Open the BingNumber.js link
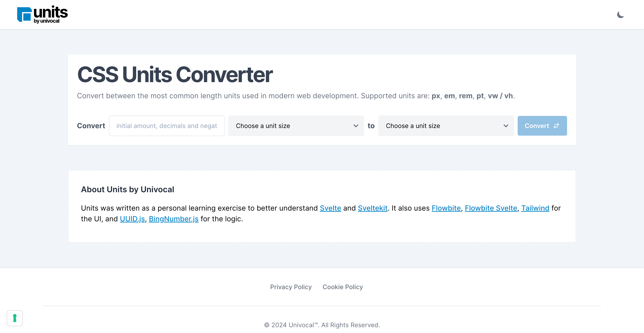 tap(174, 219)
